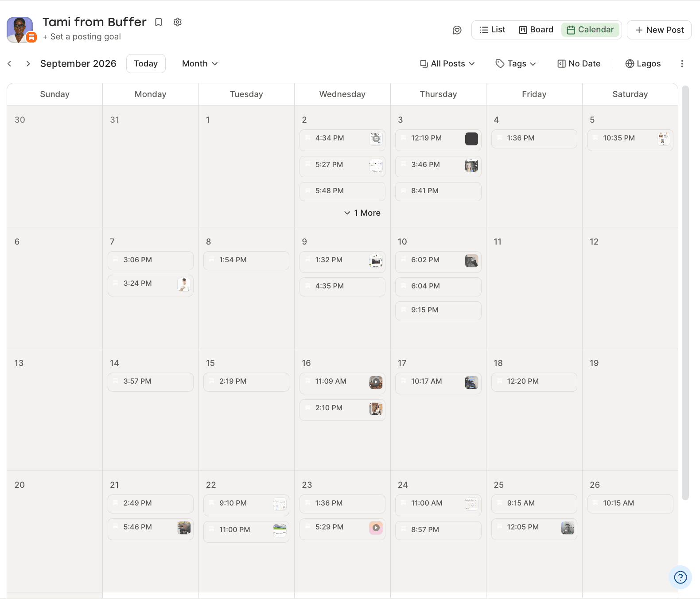Open the 11:00 PM post thumbnail on the 22nd
Image resolution: width=700 pixels, height=599 pixels.
pos(280,530)
